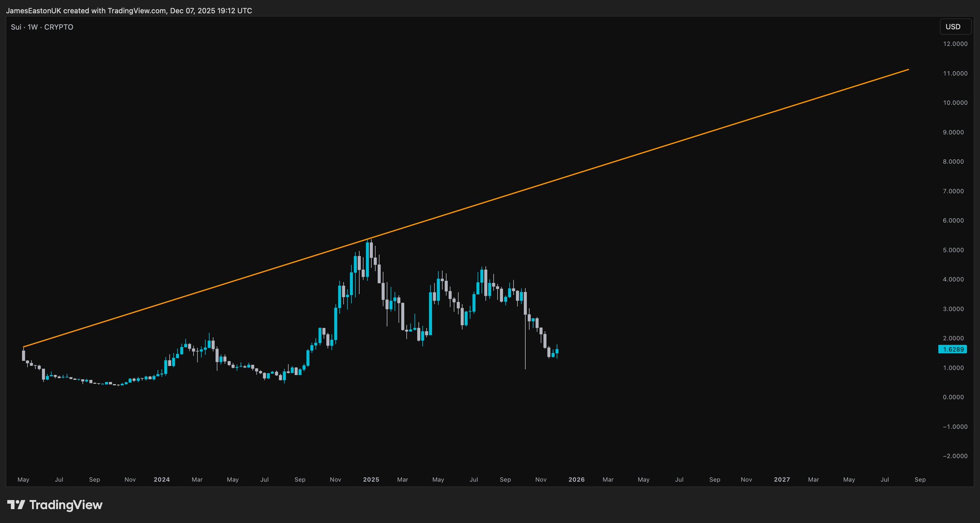This screenshot has height=523, width=980.
Task: Click the trendline's upper right endpoint
Action: pos(908,70)
